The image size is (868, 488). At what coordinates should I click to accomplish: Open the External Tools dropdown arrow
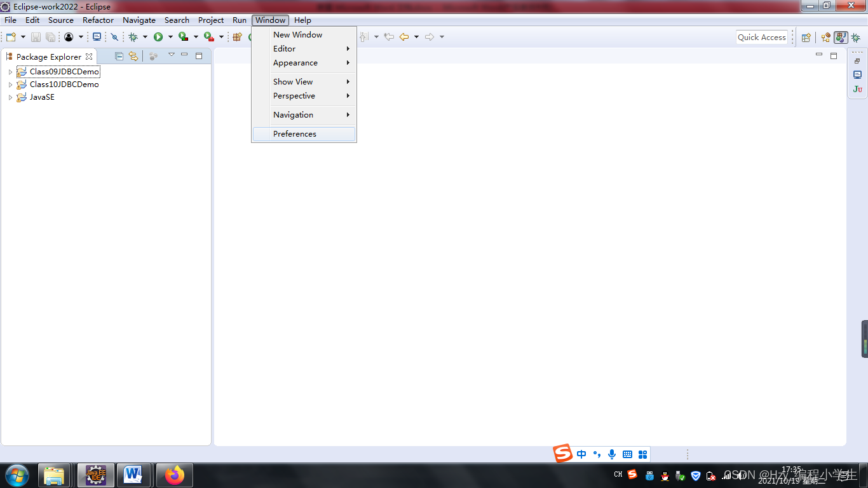(x=221, y=37)
